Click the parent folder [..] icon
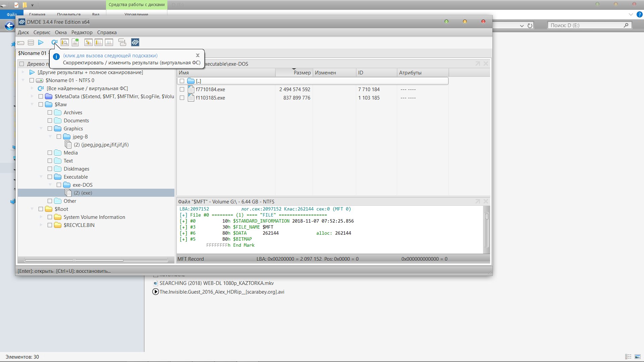Screen dimensions: 644x362 191,81
